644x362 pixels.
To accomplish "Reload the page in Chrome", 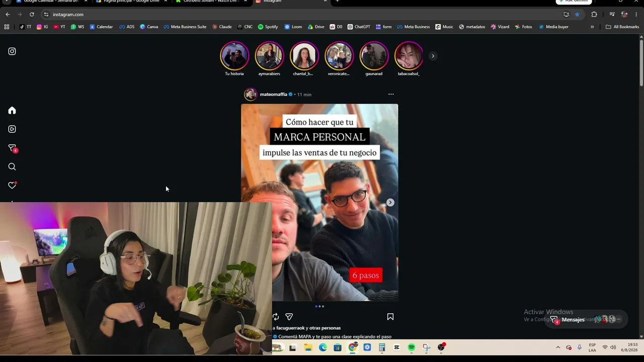I will (32, 15).
